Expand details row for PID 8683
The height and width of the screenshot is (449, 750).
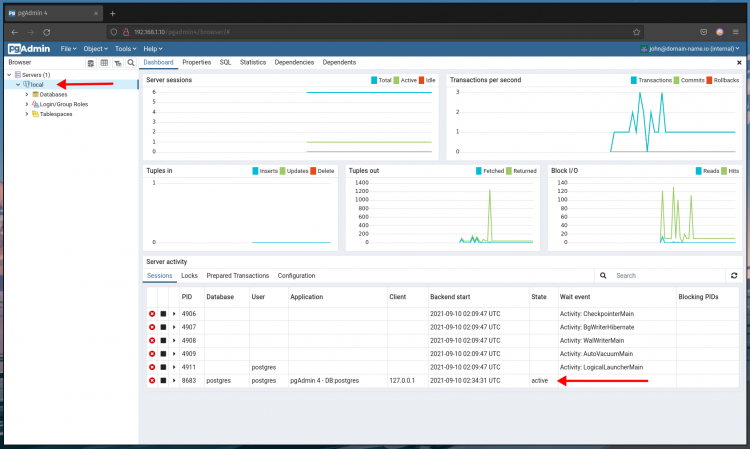174,381
